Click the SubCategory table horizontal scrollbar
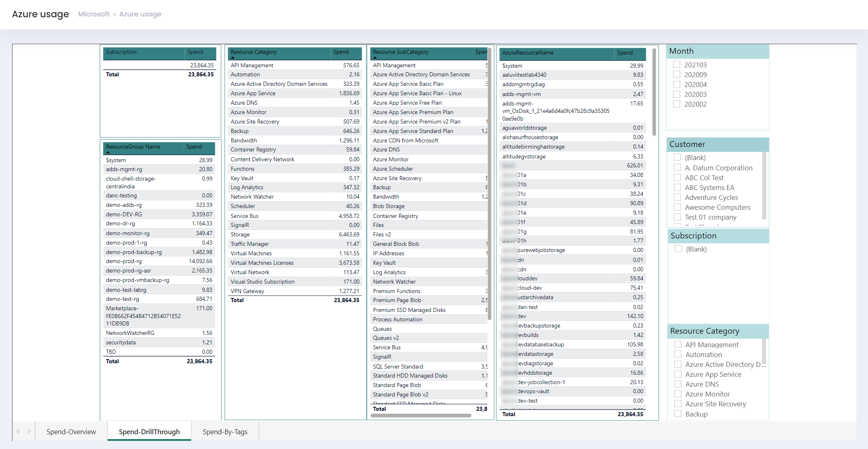The image size is (868, 449). (x=421, y=415)
